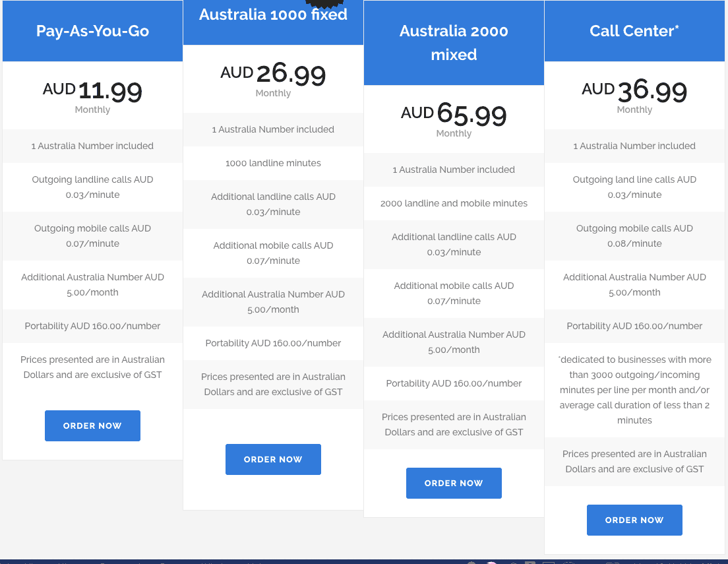This screenshot has width=728, height=564.
Task: Click the 1000 landline minutes feature row
Action: [273, 163]
